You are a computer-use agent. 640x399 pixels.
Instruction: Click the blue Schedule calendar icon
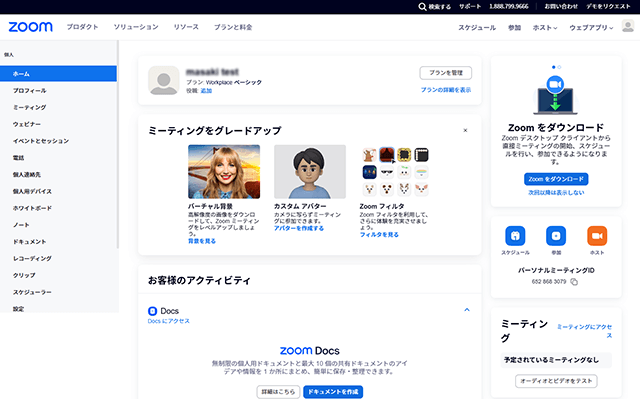click(x=515, y=236)
